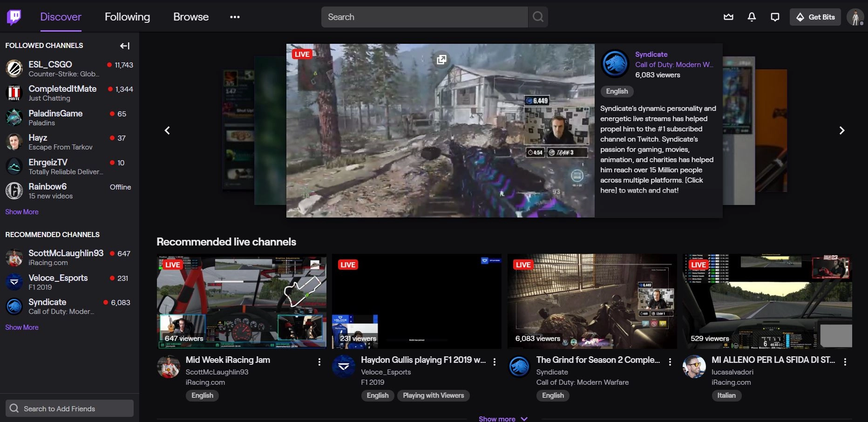Click the search magnifier button
Viewport: 868px width, 422px height.
pyautogui.click(x=538, y=17)
